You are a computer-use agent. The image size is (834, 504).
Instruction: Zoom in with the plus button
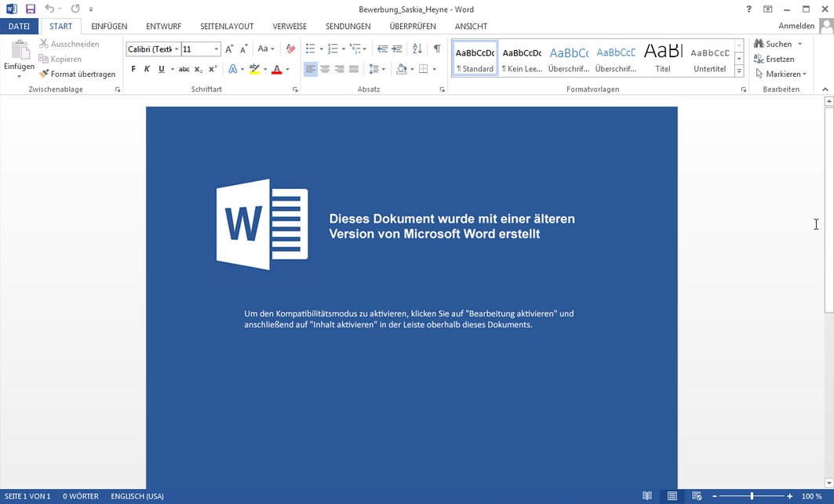coord(790,496)
